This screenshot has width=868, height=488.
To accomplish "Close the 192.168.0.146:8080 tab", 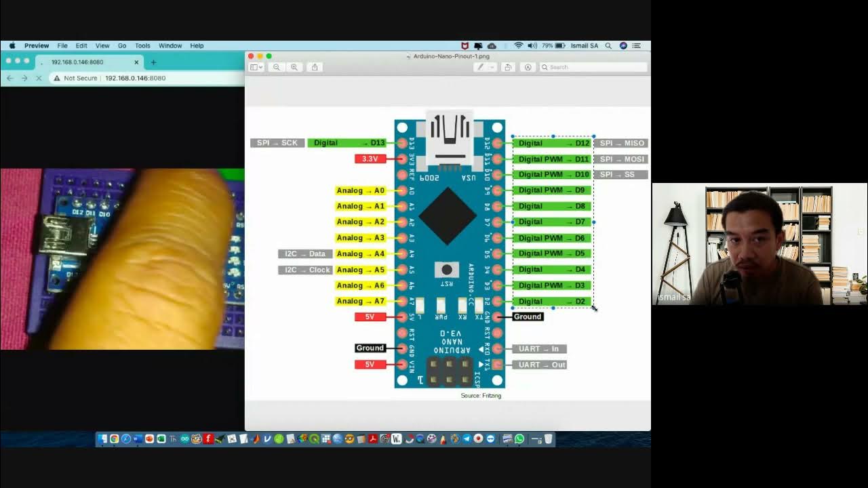I will [136, 62].
